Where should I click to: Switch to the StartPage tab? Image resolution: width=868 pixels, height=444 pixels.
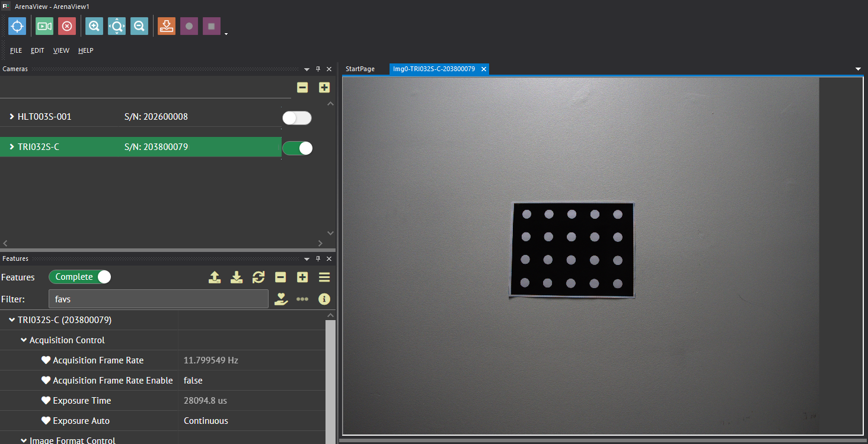359,69
